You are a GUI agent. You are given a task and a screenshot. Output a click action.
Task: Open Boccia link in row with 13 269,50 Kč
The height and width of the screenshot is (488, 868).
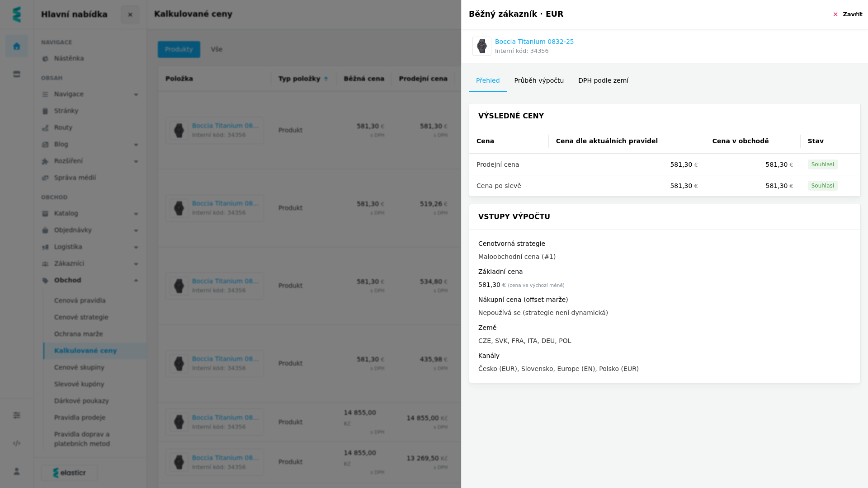coord(225,458)
